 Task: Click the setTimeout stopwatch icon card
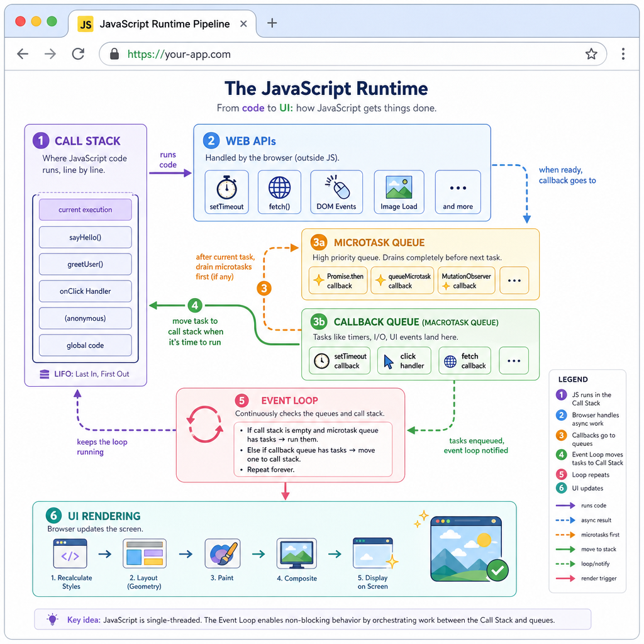tap(226, 192)
